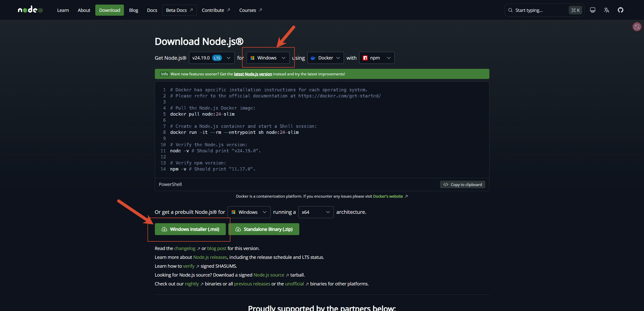The image size is (644, 311).
Task: Open the Courses nav link
Action: click(250, 10)
